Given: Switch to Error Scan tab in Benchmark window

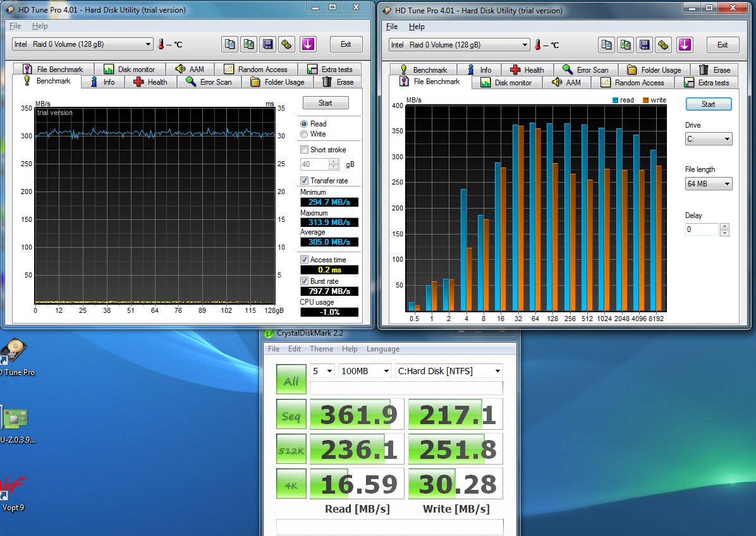Looking at the screenshot, I should (209, 82).
